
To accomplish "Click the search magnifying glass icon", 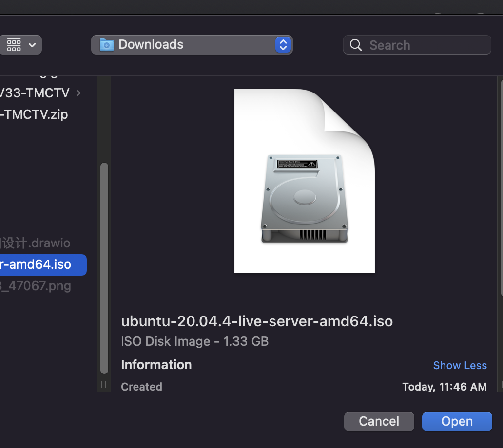I will click(x=355, y=45).
